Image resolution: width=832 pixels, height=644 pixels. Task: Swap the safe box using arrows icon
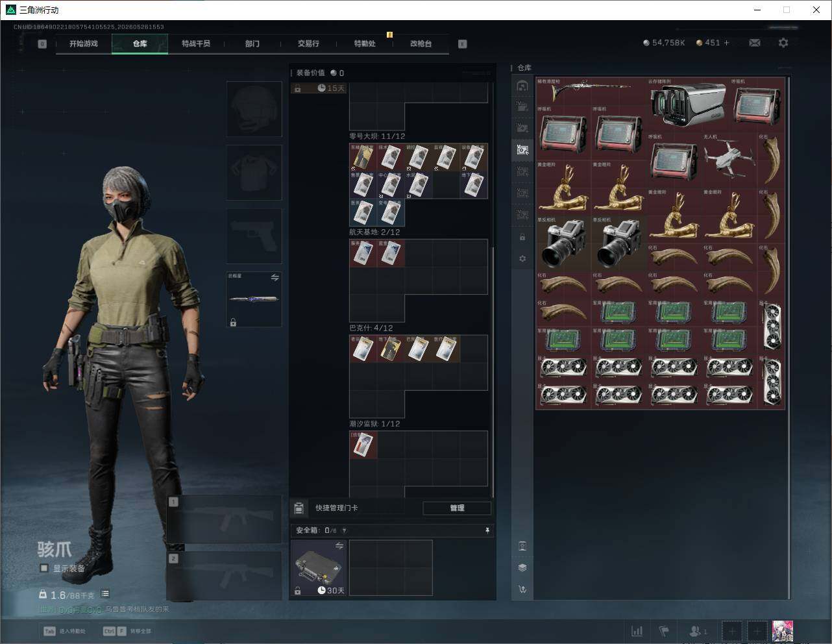(339, 547)
